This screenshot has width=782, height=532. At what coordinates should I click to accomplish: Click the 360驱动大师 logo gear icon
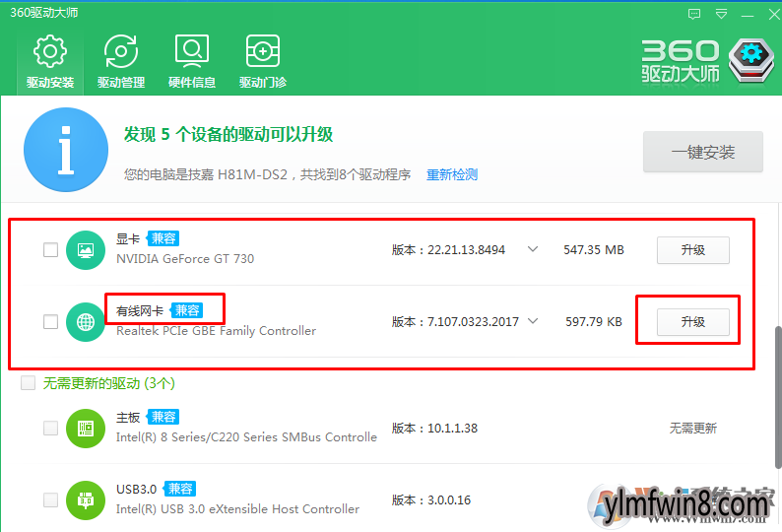(751, 60)
